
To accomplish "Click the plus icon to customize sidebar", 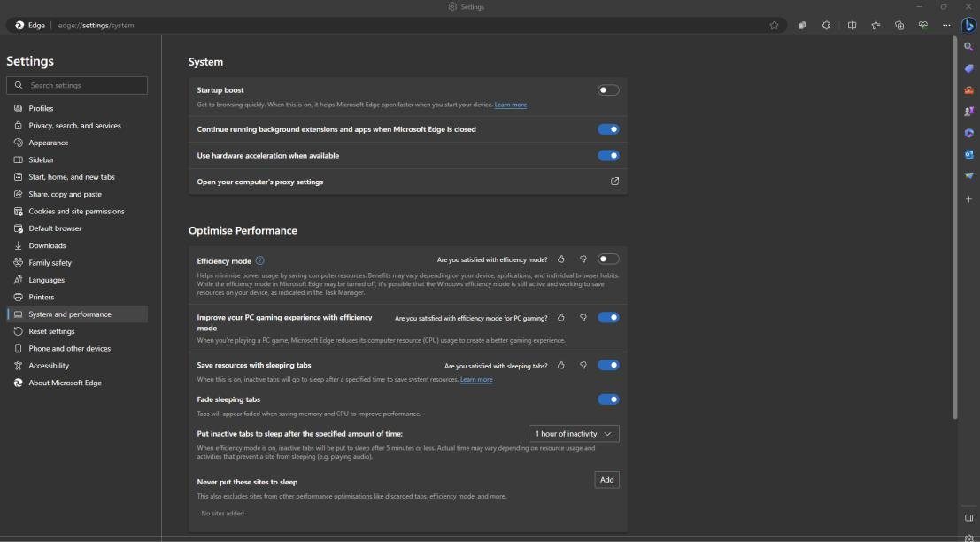I will click(968, 198).
